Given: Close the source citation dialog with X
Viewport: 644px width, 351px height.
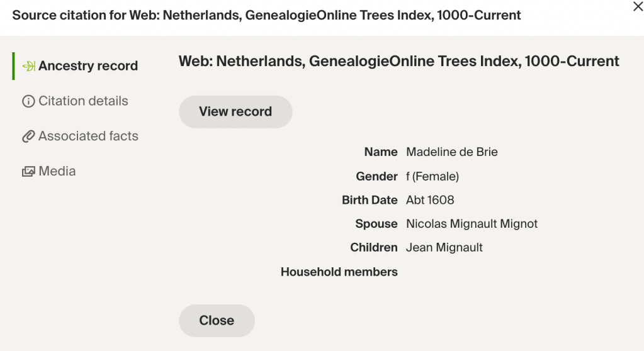Looking at the screenshot, I should [x=637, y=7].
